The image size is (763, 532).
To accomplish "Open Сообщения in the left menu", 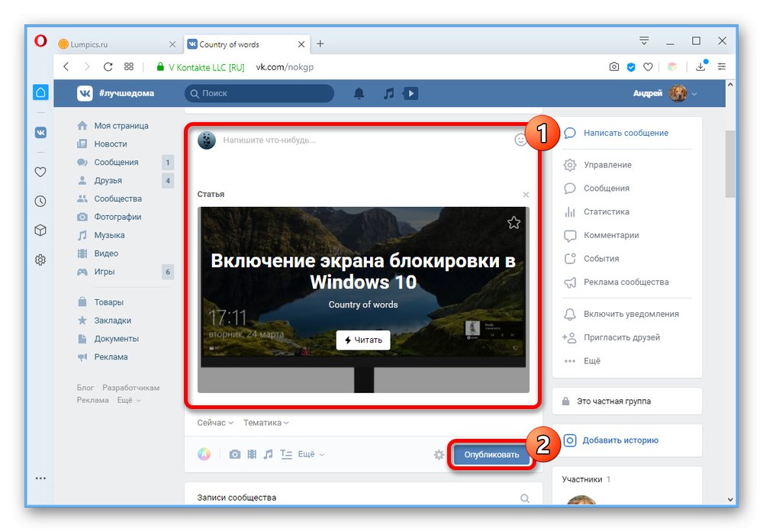I will point(116,162).
